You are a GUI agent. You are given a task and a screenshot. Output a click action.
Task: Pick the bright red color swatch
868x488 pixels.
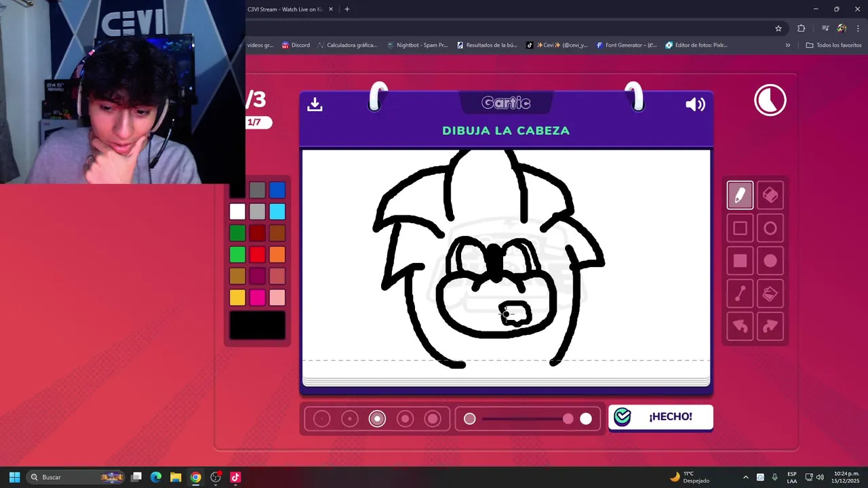click(x=257, y=255)
